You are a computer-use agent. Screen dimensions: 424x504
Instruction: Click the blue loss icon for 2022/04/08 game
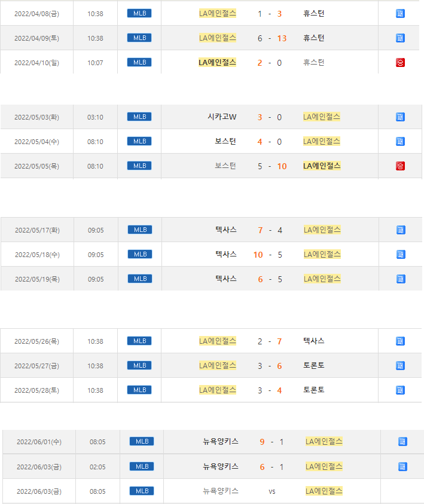[x=401, y=13]
